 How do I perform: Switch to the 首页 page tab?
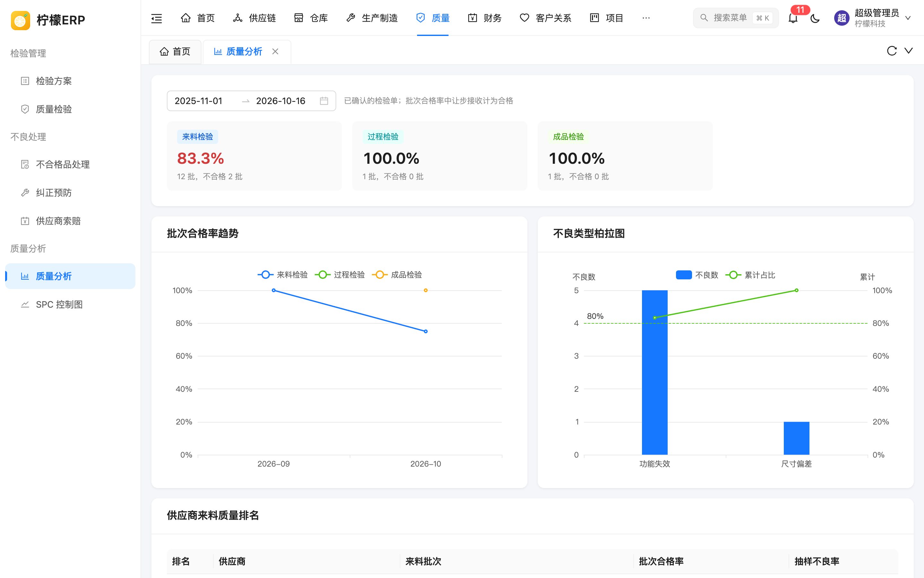(x=175, y=52)
